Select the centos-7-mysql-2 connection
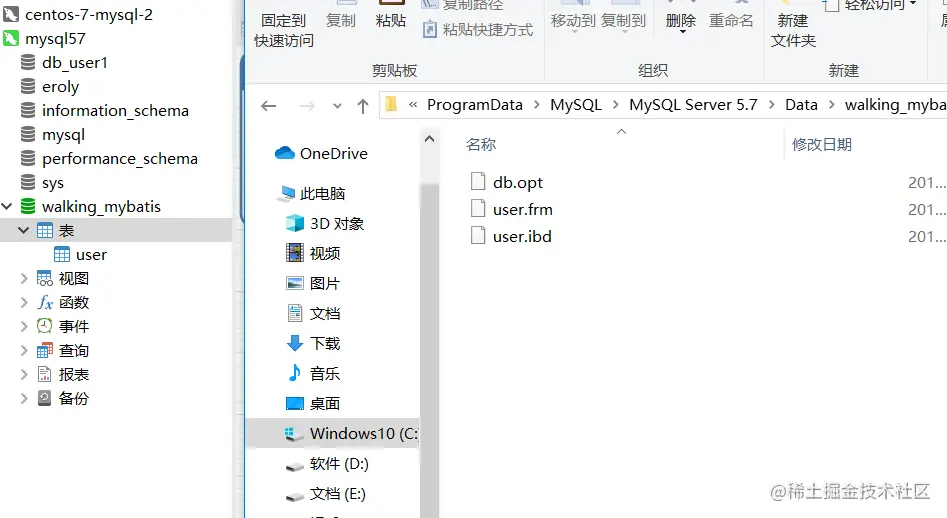Screen dimensions: 947x518 (x=88, y=14)
